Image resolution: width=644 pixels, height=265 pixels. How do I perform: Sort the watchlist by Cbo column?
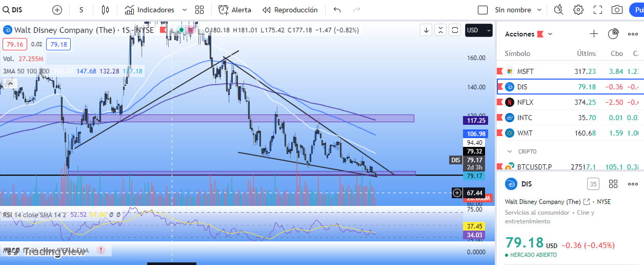point(617,53)
